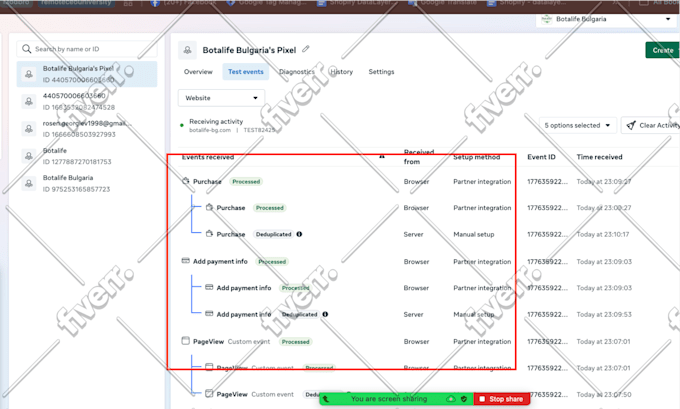Click Custom event label on the top-level PageView row
The image size is (680, 409).
249,342
